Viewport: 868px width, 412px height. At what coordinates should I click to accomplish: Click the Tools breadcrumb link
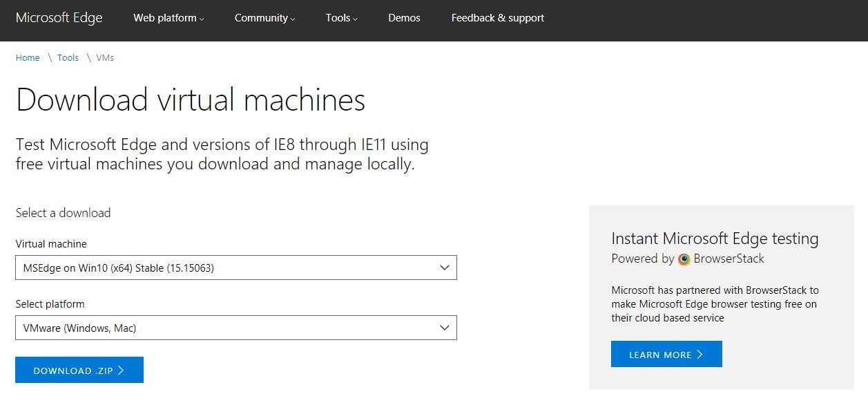coord(68,58)
